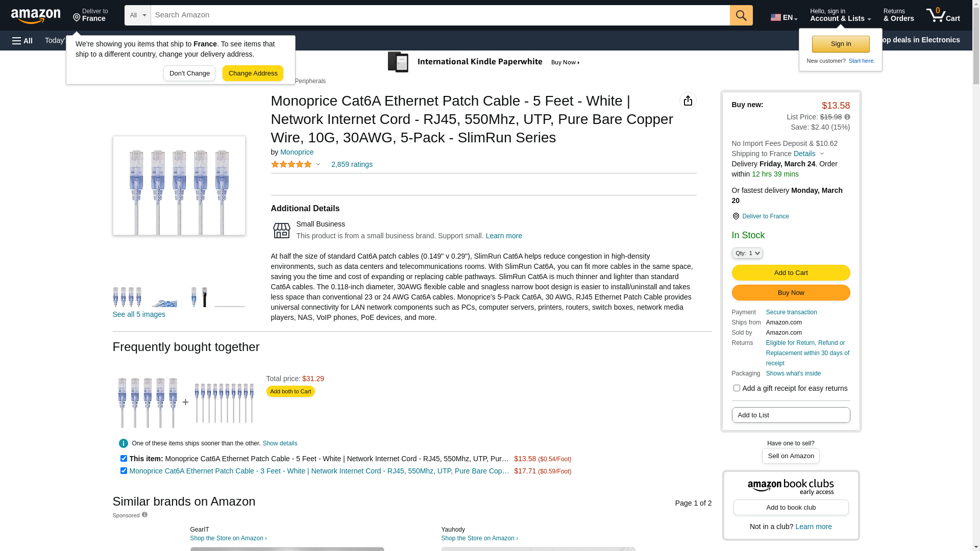Click the Amazon logo

(36, 16)
